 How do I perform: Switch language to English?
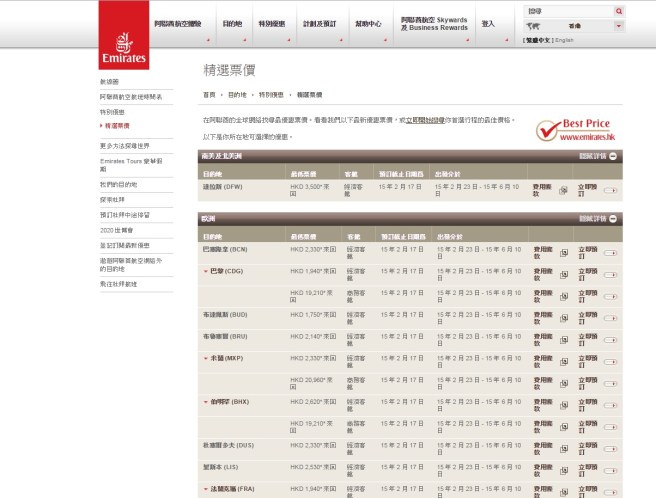(564, 40)
